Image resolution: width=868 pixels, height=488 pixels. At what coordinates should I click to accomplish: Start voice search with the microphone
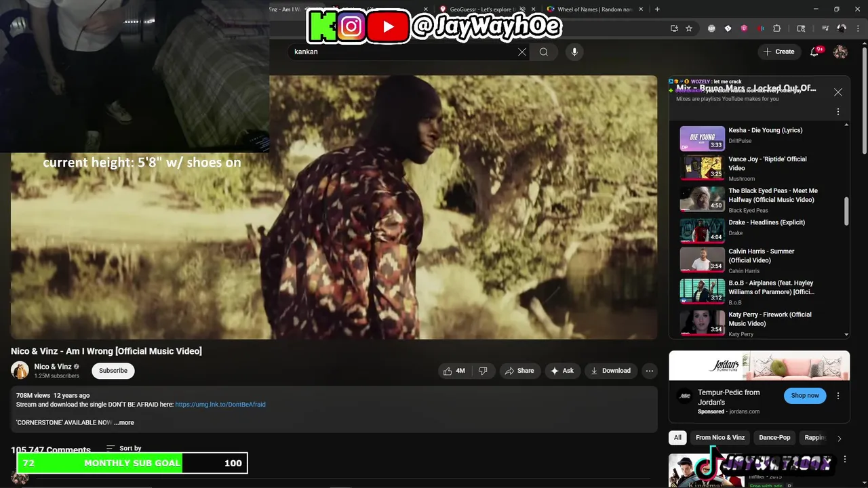574,52
